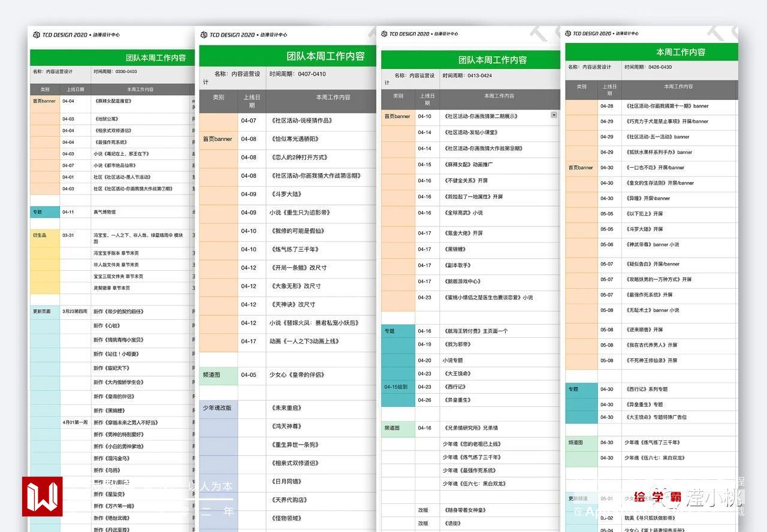Select the 《地狱公寓》 cell

point(141,119)
